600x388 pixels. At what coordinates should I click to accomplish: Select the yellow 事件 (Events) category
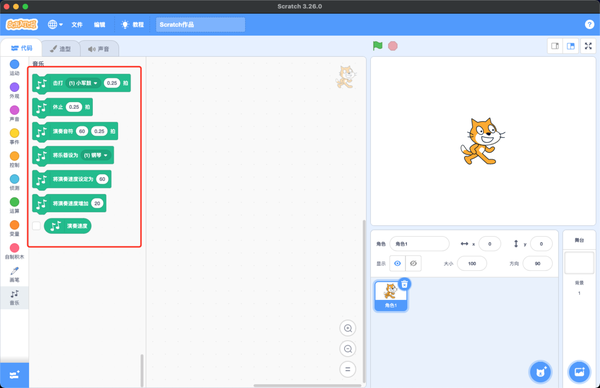tap(15, 136)
